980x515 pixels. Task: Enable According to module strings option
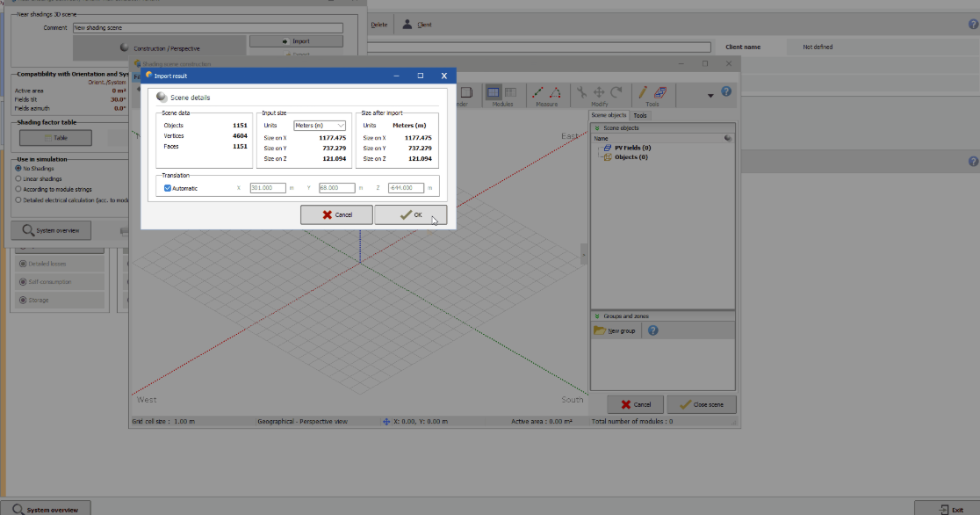(18, 188)
